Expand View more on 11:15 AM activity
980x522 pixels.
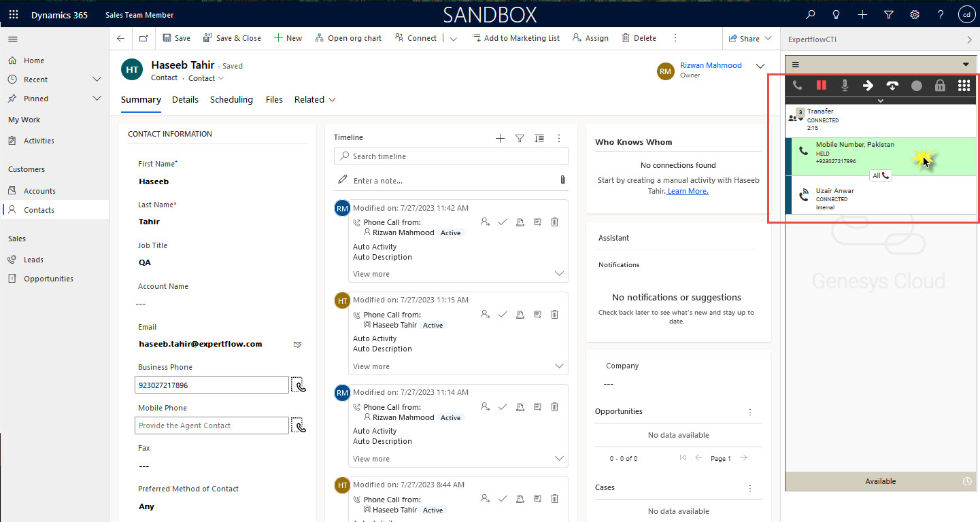[x=371, y=366]
